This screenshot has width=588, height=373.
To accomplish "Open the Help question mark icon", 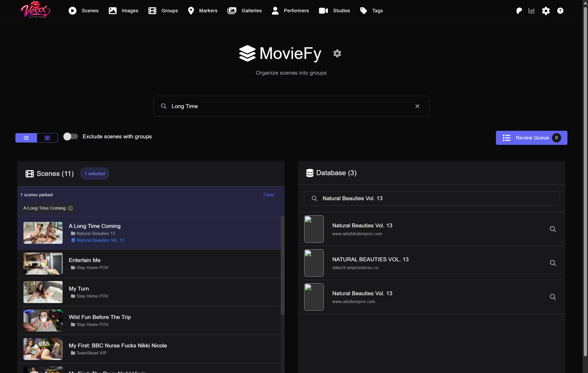I will [x=560, y=11].
